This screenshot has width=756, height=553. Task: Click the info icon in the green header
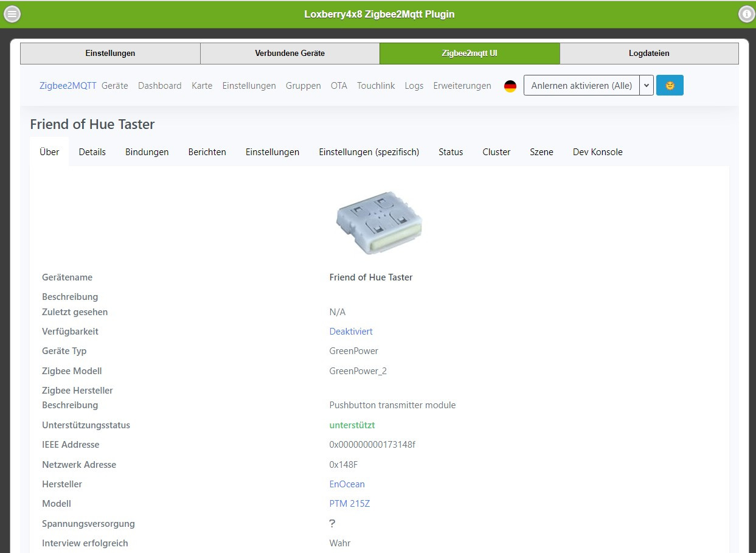pos(746,14)
